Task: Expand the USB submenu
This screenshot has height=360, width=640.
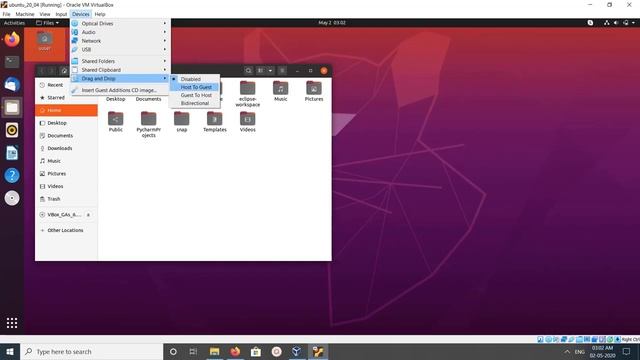Action: (120, 49)
